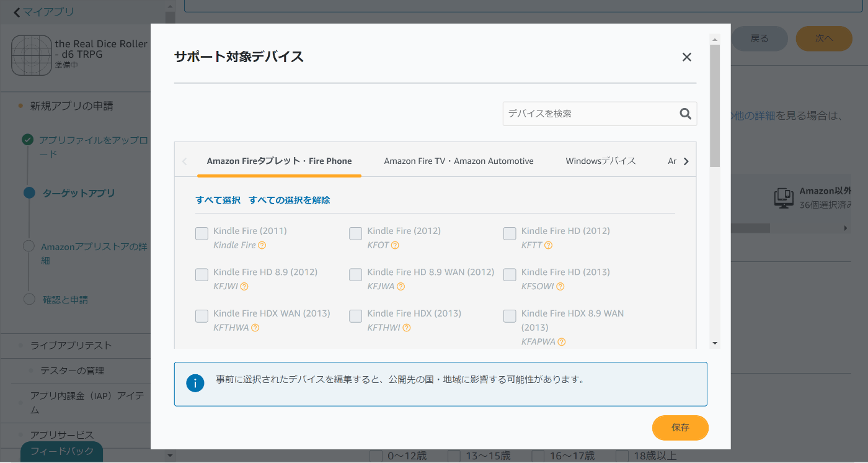The width and height of the screenshot is (868, 463).
Task: Open アプリサービス in sidebar
Action: point(62,434)
